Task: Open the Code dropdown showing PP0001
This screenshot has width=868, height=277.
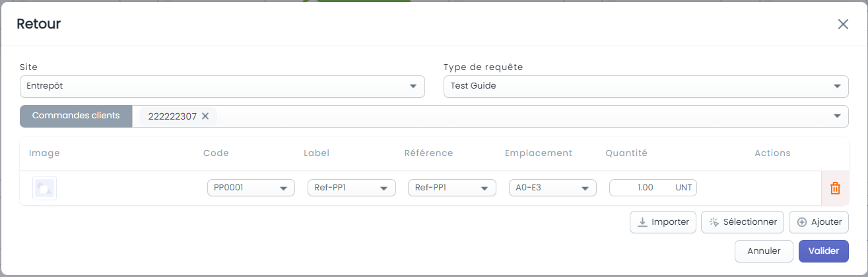Action: pyautogui.click(x=251, y=188)
